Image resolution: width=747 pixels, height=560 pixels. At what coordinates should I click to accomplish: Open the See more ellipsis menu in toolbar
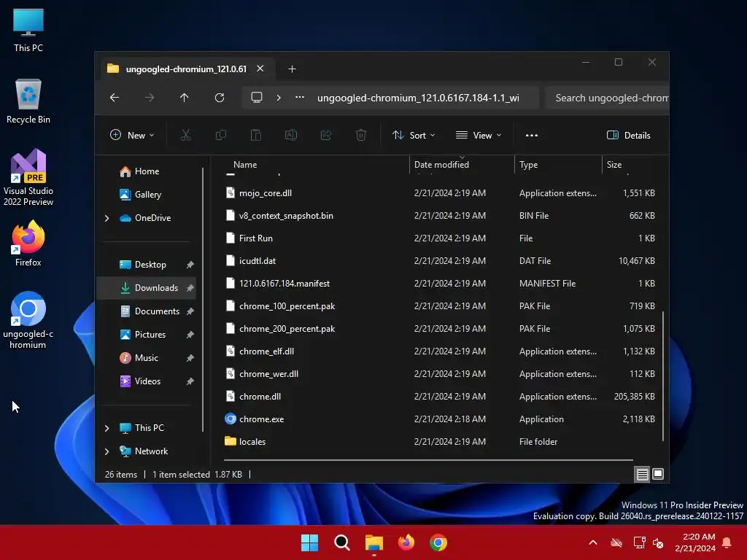(x=532, y=135)
